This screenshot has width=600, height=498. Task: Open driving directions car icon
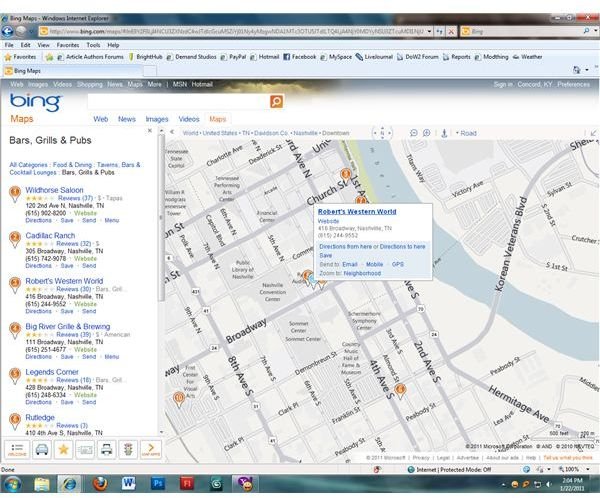pyautogui.click(x=41, y=449)
